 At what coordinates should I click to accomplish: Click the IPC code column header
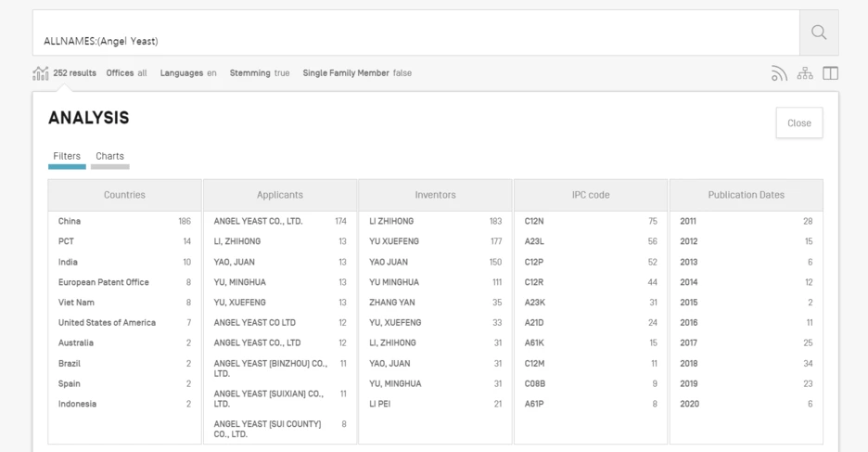(591, 195)
